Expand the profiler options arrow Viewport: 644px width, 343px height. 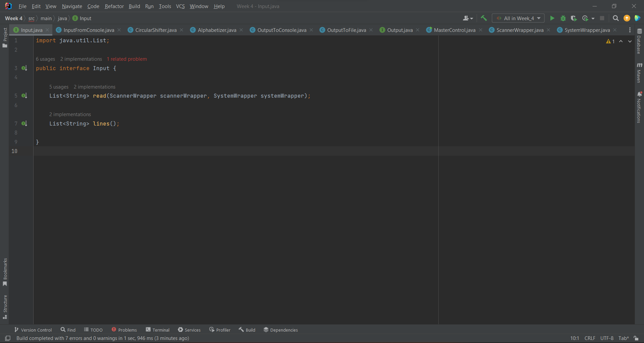pos(592,18)
